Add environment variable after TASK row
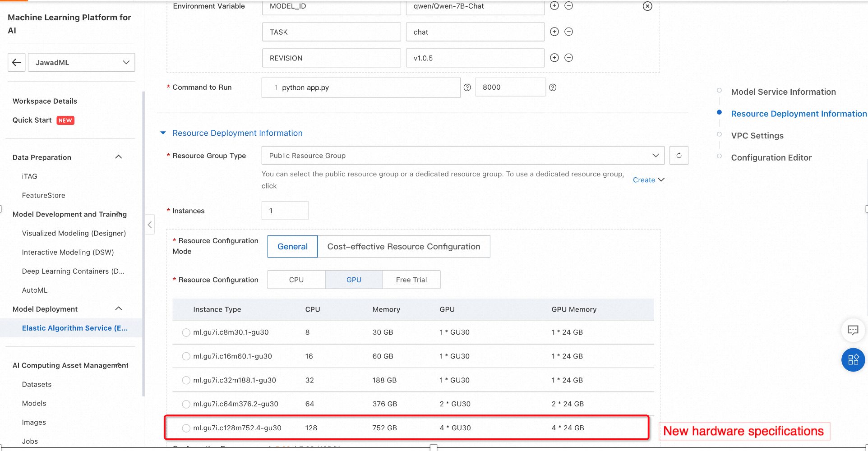This screenshot has width=868, height=451. [554, 32]
